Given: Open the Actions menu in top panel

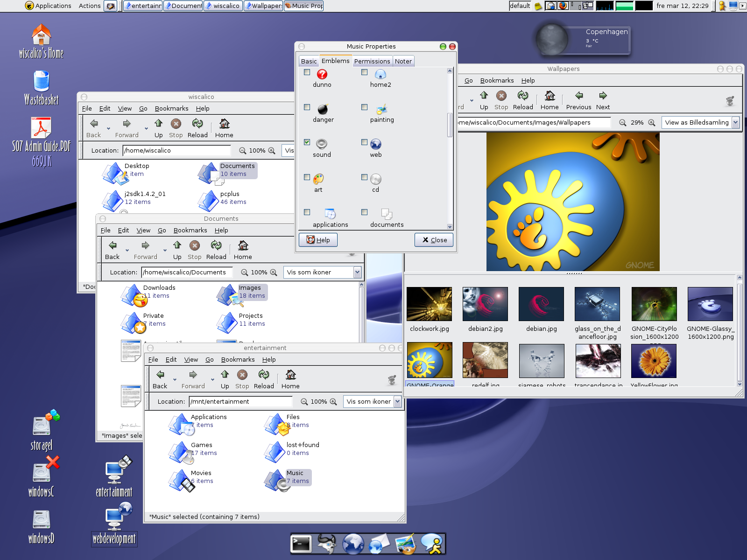Looking at the screenshot, I should coord(90,6).
